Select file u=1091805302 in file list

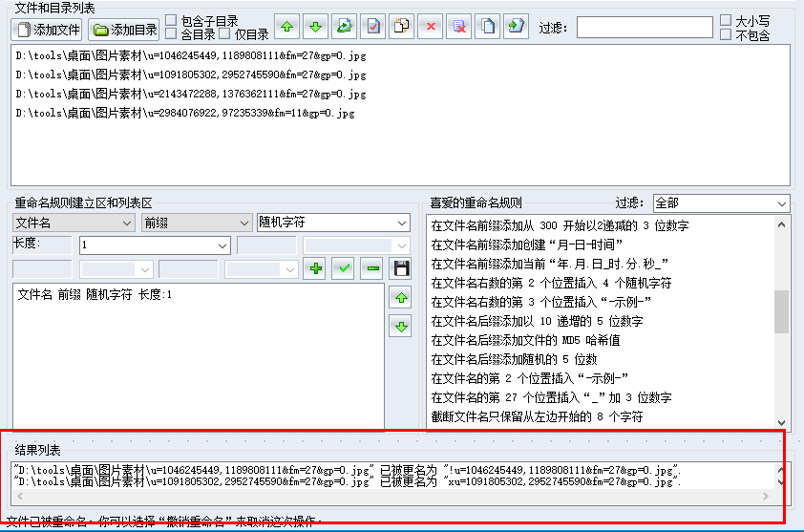[191, 74]
